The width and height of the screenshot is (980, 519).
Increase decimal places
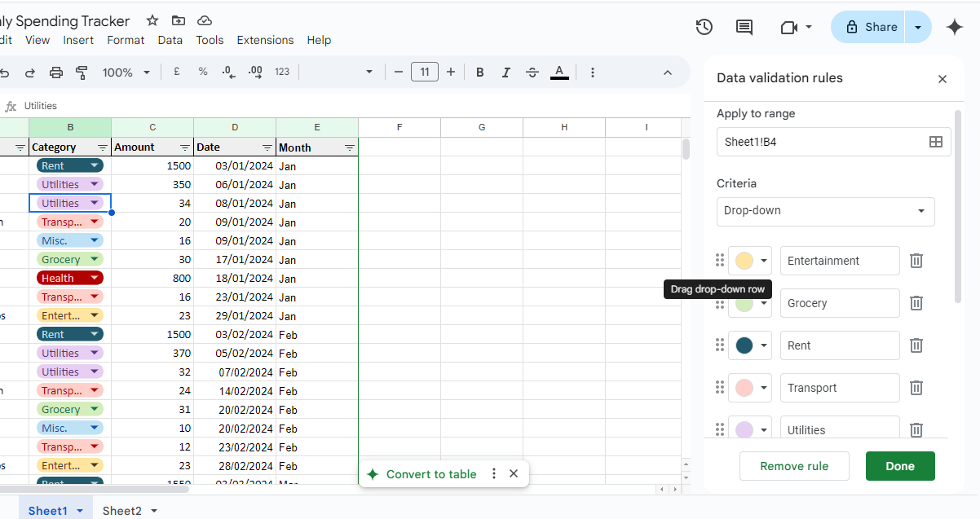(255, 72)
